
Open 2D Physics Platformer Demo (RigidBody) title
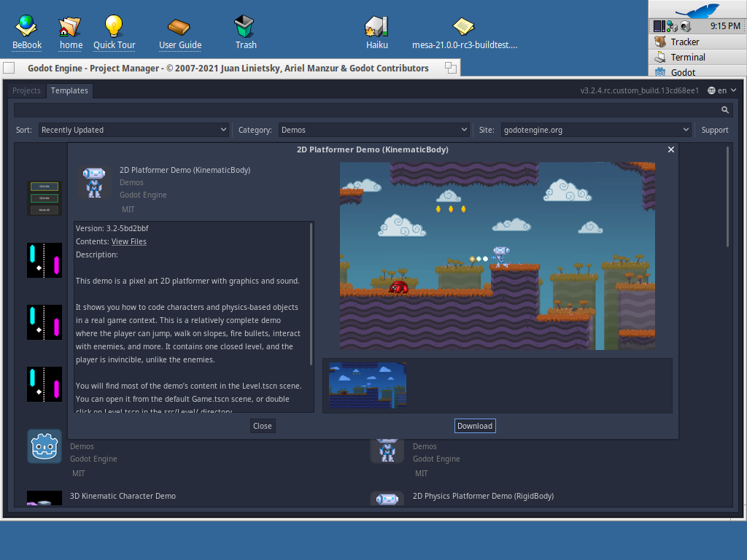pos(483,496)
